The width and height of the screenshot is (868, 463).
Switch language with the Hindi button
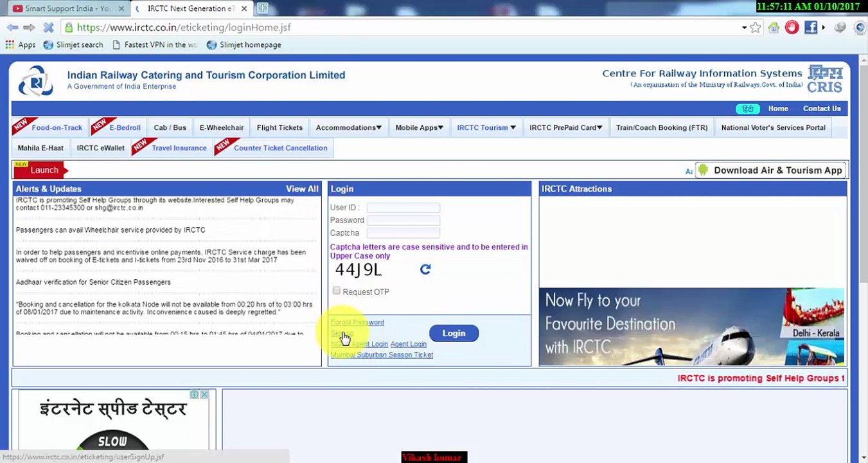pos(748,109)
